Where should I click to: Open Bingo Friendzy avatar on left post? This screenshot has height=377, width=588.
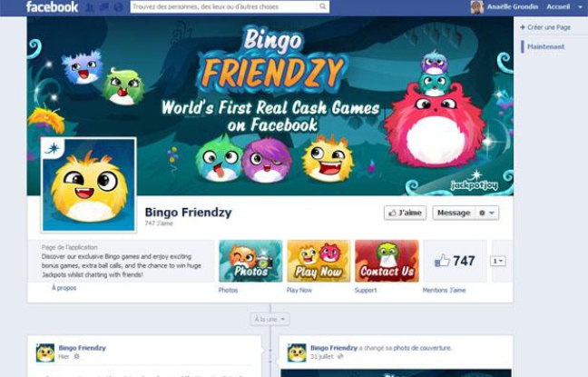(x=45, y=352)
